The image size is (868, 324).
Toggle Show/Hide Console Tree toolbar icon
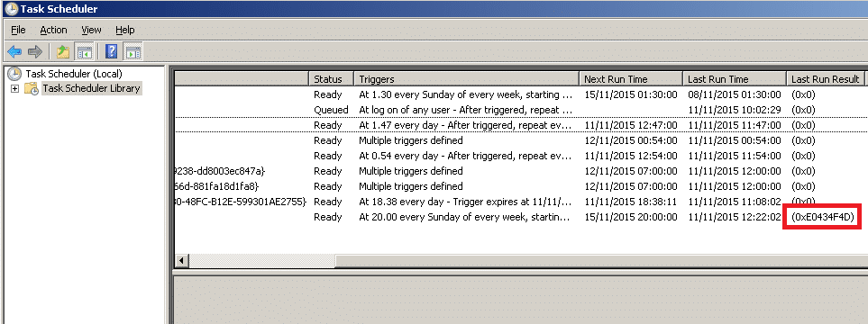(84, 52)
